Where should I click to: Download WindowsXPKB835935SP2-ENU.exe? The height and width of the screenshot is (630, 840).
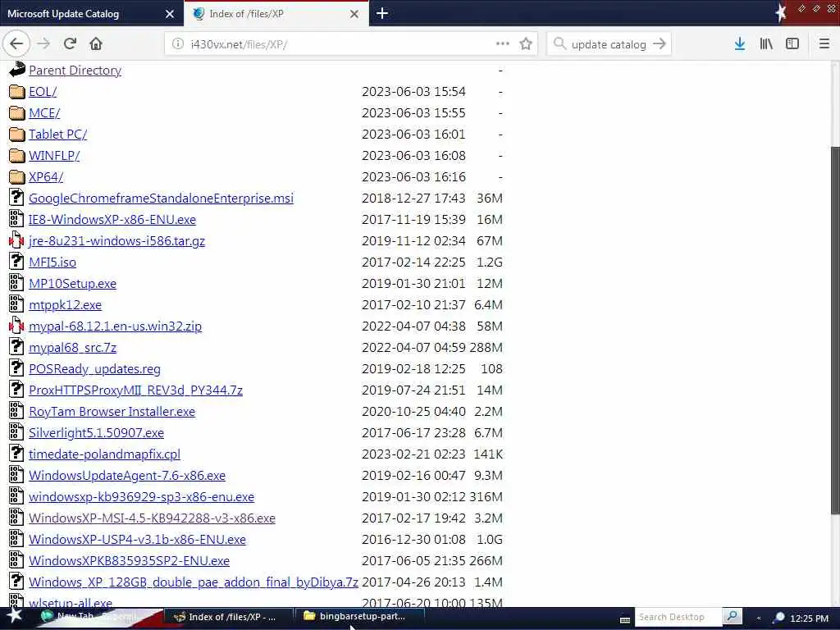(x=129, y=561)
